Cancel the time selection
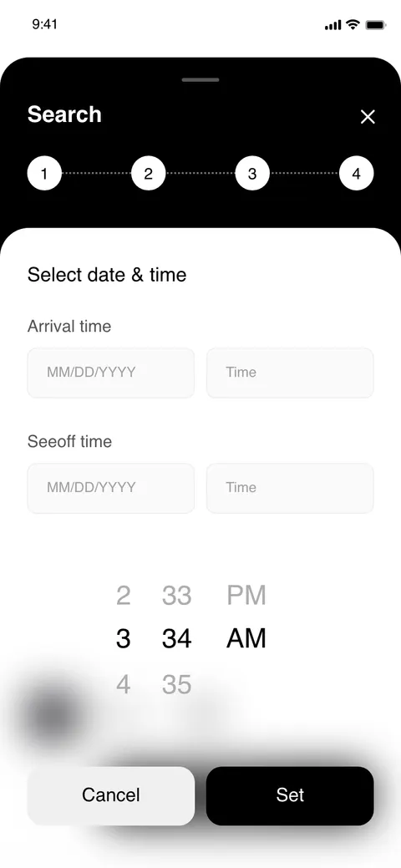The image size is (401, 868). [x=111, y=795]
